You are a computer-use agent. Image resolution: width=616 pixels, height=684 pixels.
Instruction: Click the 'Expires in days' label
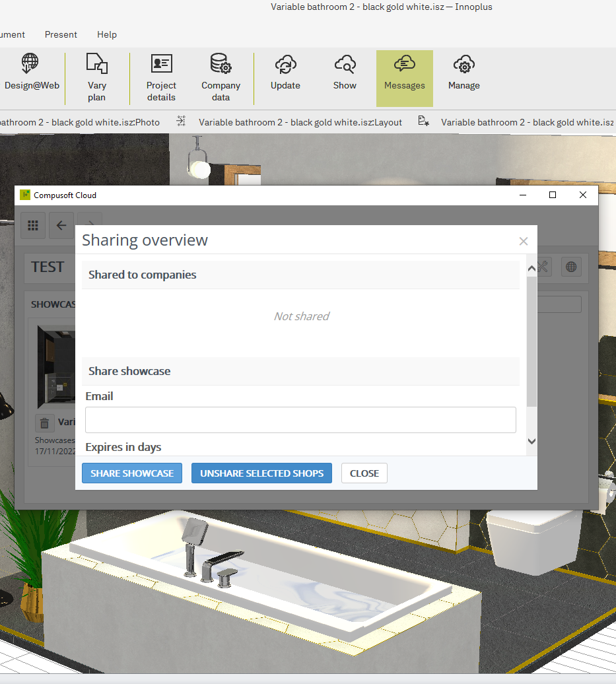pyautogui.click(x=123, y=447)
